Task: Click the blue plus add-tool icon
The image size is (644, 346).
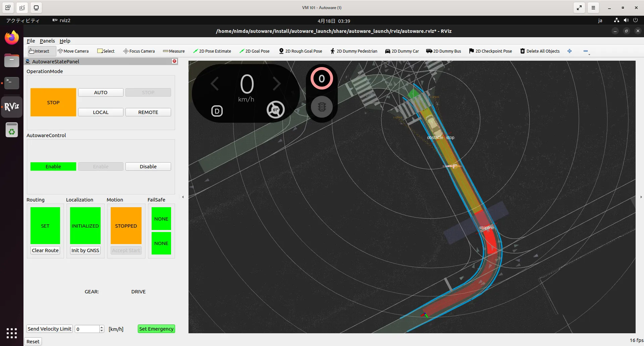Action: pos(570,51)
